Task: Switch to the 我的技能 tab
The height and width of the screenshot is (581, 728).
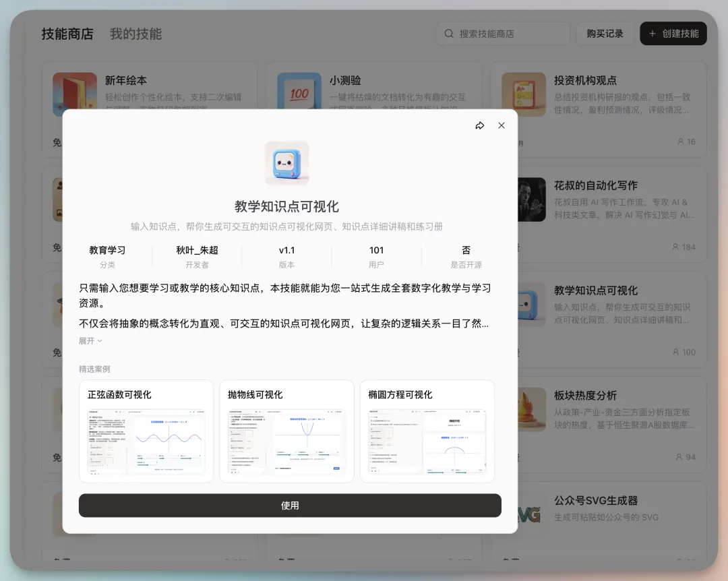Action: click(135, 34)
